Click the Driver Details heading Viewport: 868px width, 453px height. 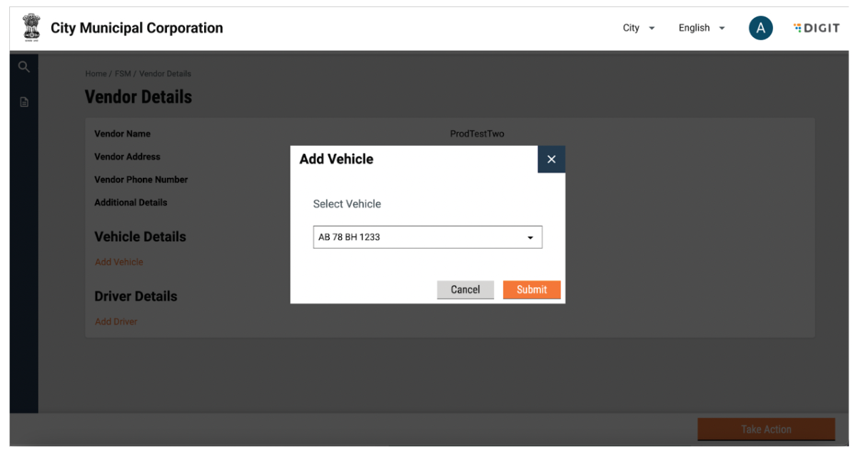click(x=136, y=296)
